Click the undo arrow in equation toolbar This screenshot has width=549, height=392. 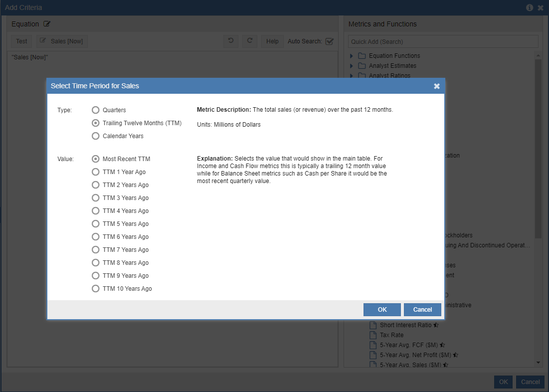click(230, 41)
